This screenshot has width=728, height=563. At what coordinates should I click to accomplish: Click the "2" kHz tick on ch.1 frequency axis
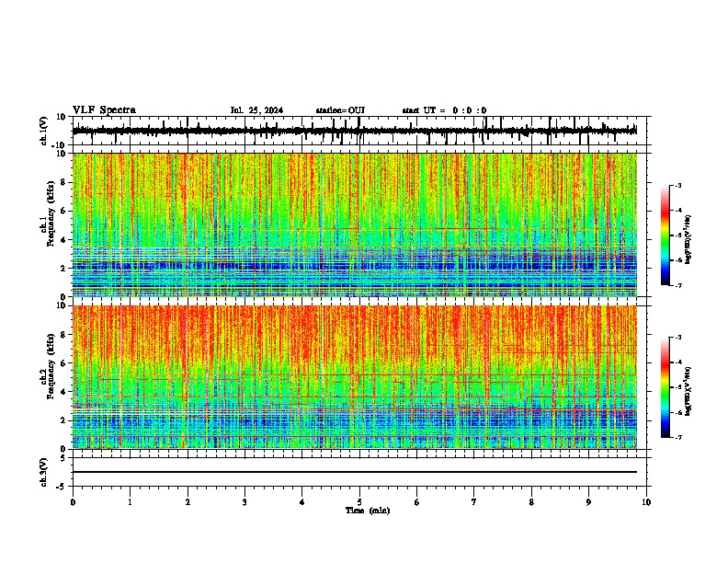coord(63,269)
